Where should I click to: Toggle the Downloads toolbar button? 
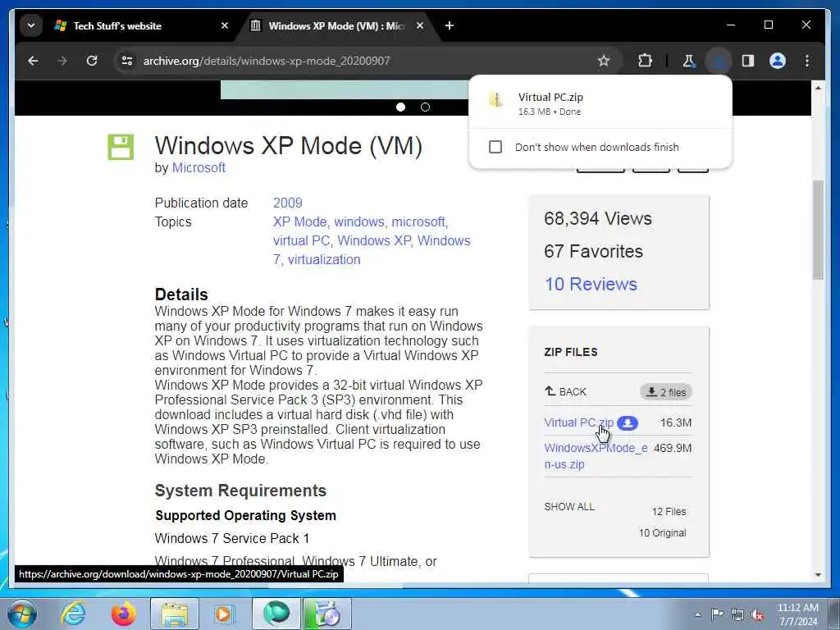pyautogui.click(x=719, y=61)
